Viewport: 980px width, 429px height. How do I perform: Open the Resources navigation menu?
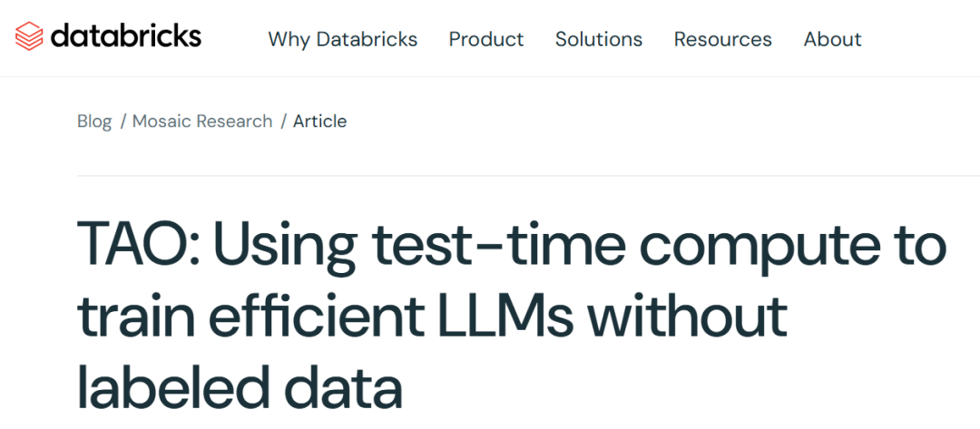pos(723,40)
